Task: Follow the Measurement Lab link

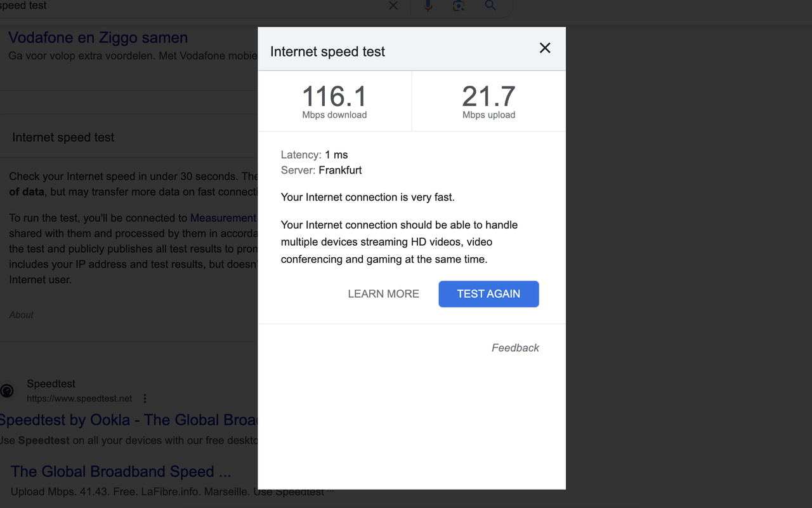Action: point(223,218)
